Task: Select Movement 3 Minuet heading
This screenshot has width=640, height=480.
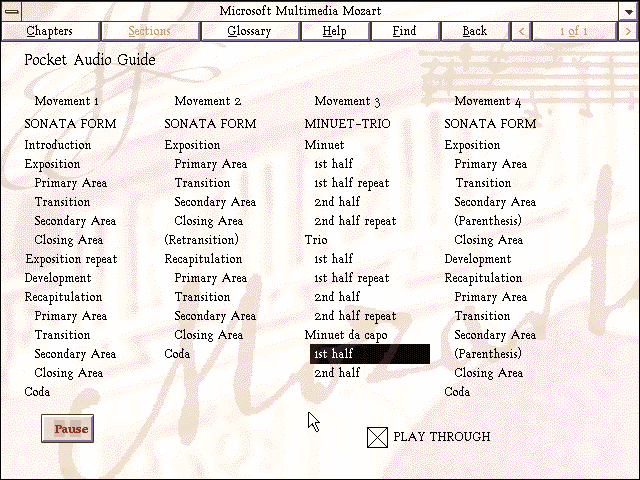Action: (324, 145)
